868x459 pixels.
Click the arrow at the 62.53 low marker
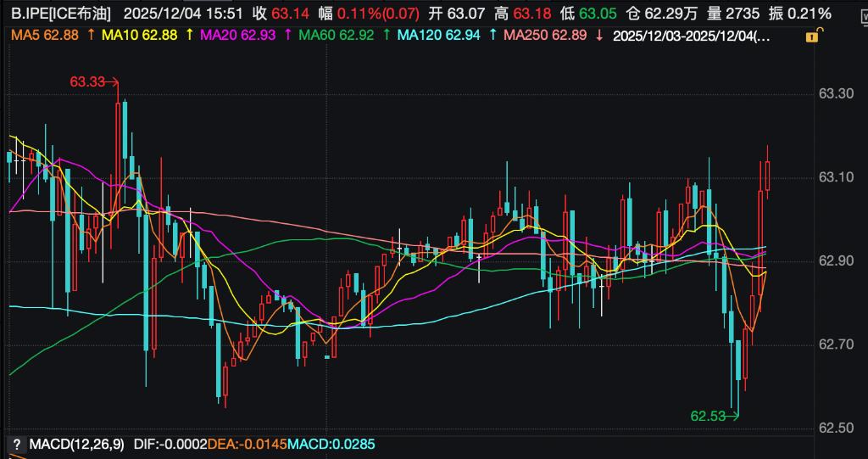coord(734,416)
